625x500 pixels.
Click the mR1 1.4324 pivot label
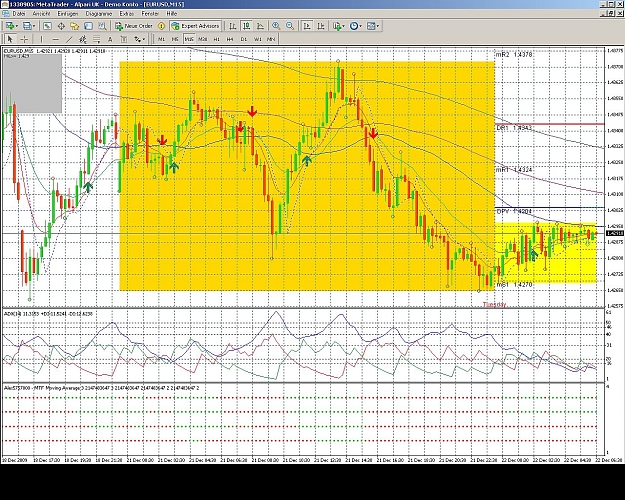click(514, 170)
